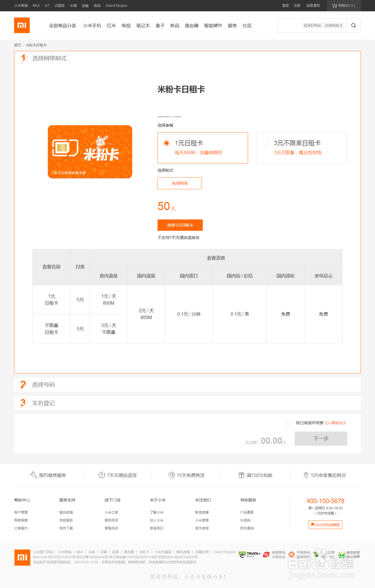This screenshot has width=375, height=588.
Task: Click F码通道 in footer
Action: [247, 512]
